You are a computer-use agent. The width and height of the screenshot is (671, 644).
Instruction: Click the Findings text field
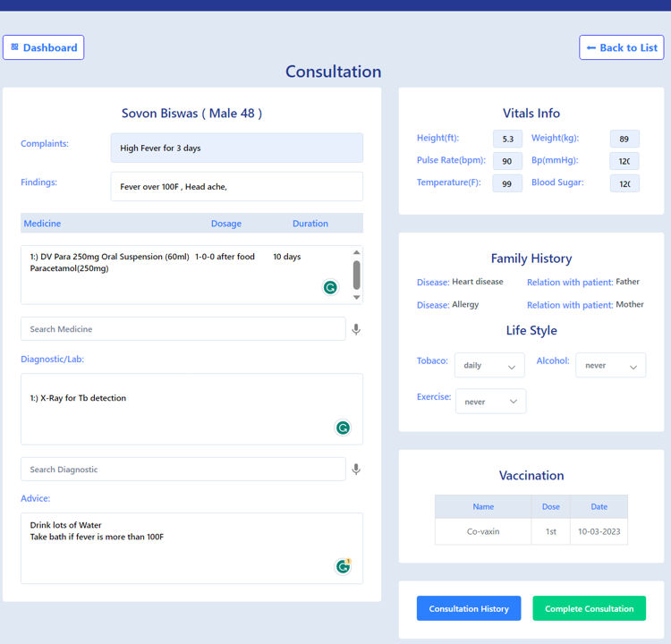click(237, 187)
